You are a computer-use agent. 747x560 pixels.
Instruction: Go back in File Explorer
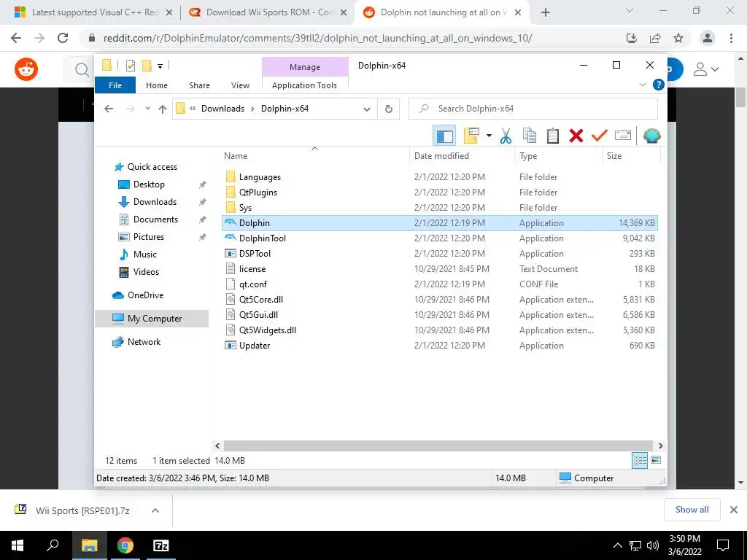(x=109, y=109)
